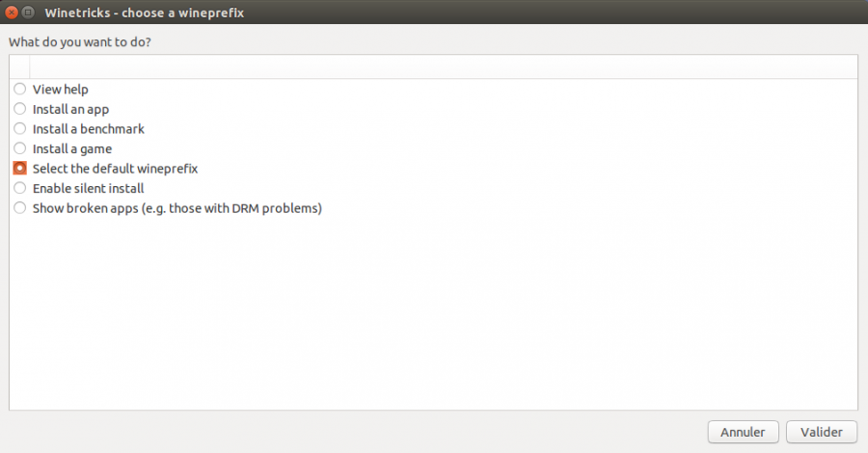Pick the Install a game radio button
The image size is (868, 453).
(x=20, y=148)
